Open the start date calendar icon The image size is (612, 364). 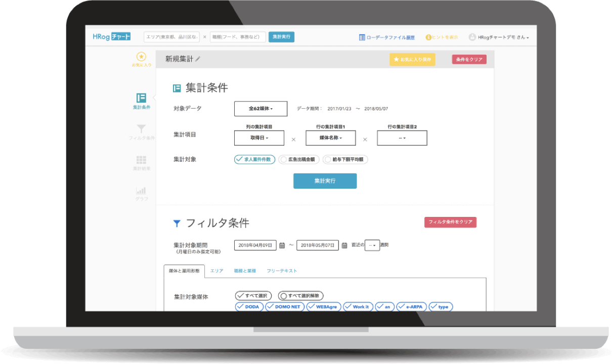(x=282, y=245)
